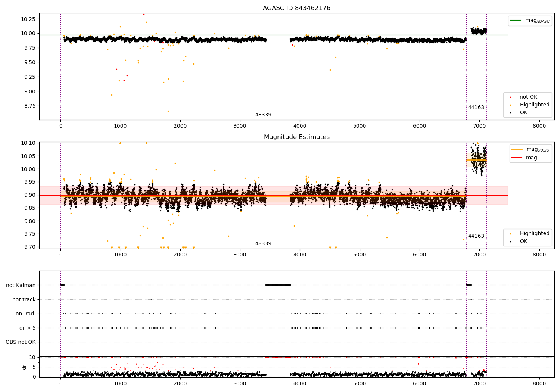The height and width of the screenshot is (392, 560).
Task: Click the '10' tick on the dr axis
Action: (32, 358)
